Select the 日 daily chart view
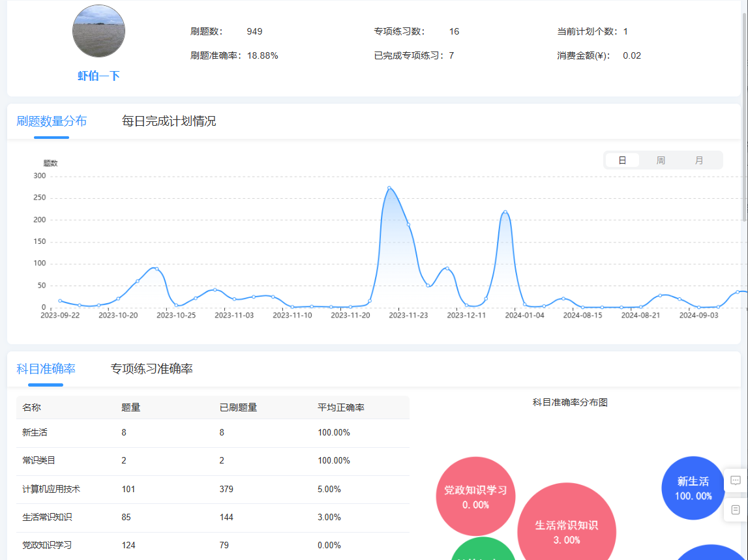 pyautogui.click(x=623, y=160)
